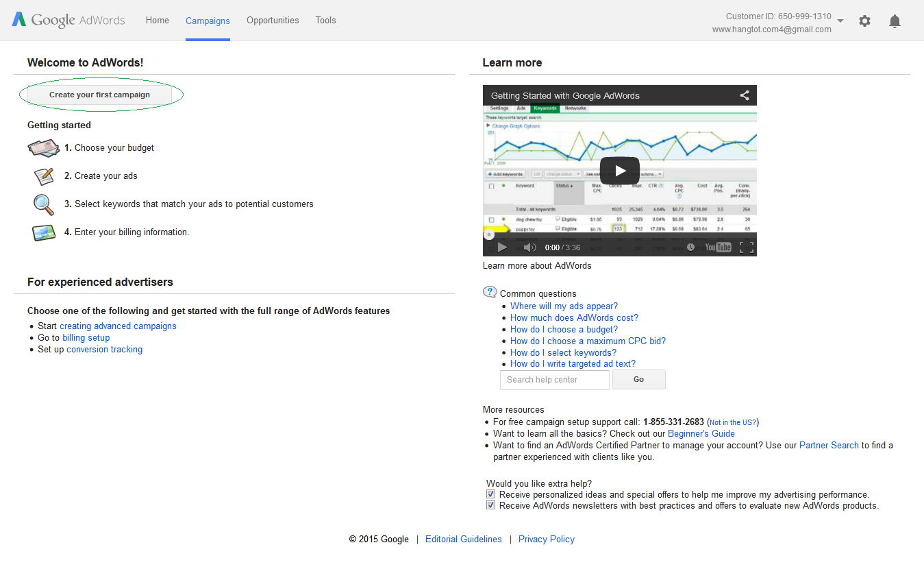This screenshot has height=569, width=924.
Task: Click the Not in the US? link
Action: [733, 423]
